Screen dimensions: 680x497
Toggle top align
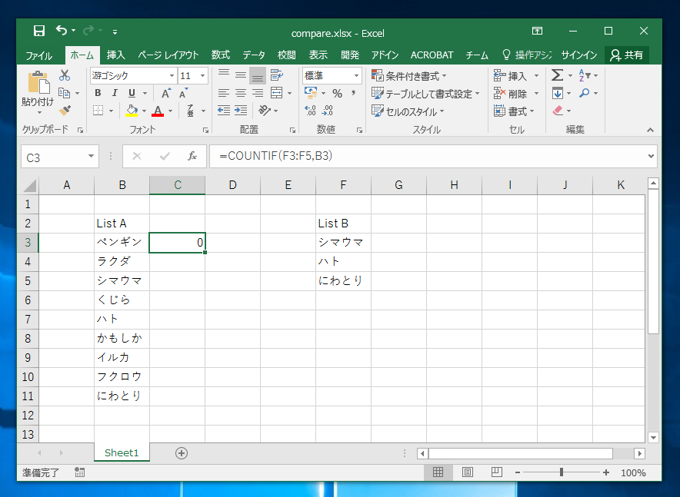pyautogui.click(x=224, y=75)
